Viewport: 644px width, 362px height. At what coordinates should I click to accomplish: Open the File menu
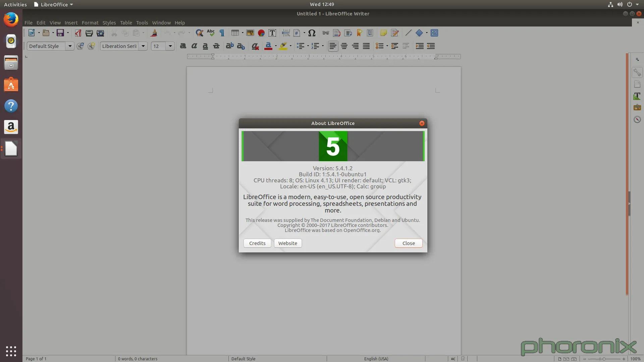[29, 23]
